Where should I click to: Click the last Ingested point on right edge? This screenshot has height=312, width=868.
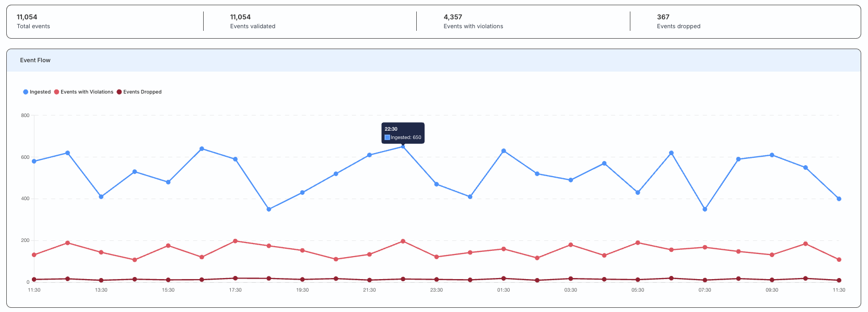tap(839, 199)
